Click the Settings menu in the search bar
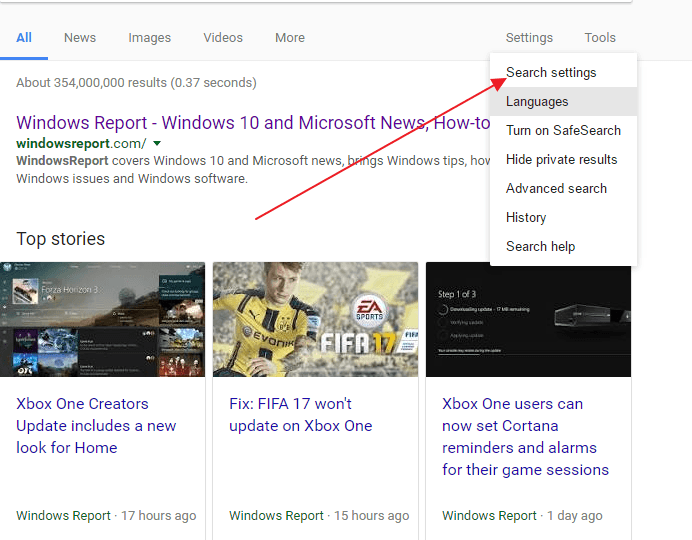Viewport: 692px width, 540px height. [x=529, y=38]
